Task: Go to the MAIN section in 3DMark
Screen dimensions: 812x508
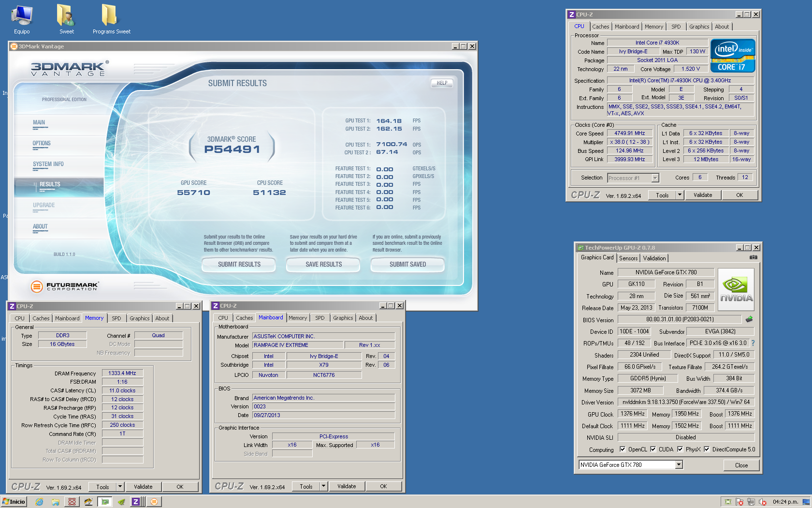Action: (39, 123)
